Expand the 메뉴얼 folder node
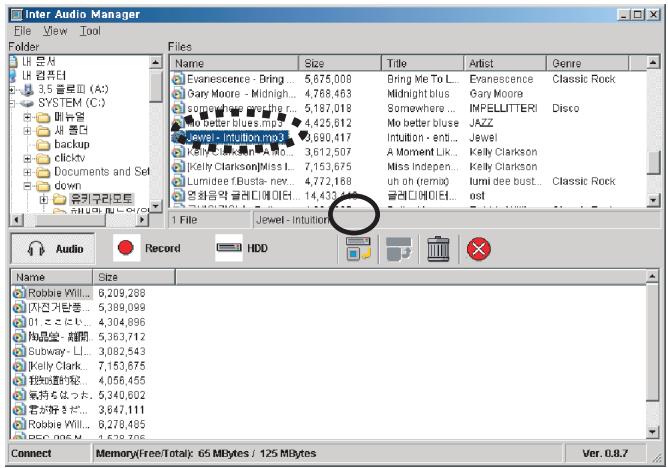The height and width of the screenshot is (468, 668). pos(27,117)
